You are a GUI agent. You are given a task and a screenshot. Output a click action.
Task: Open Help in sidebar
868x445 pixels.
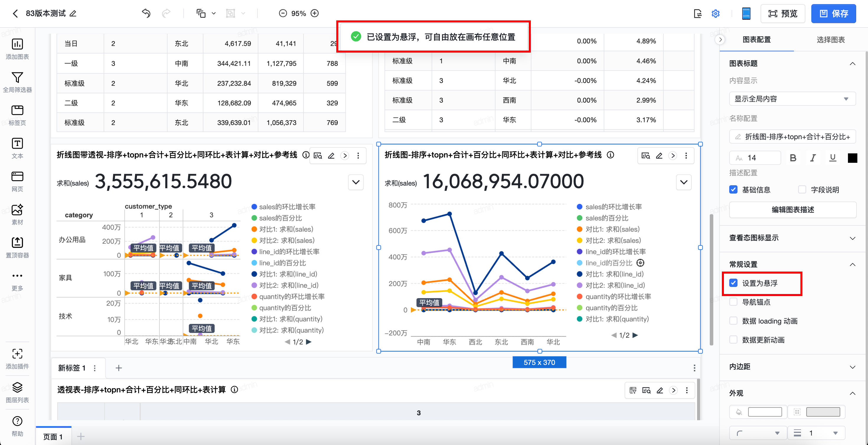click(17, 426)
